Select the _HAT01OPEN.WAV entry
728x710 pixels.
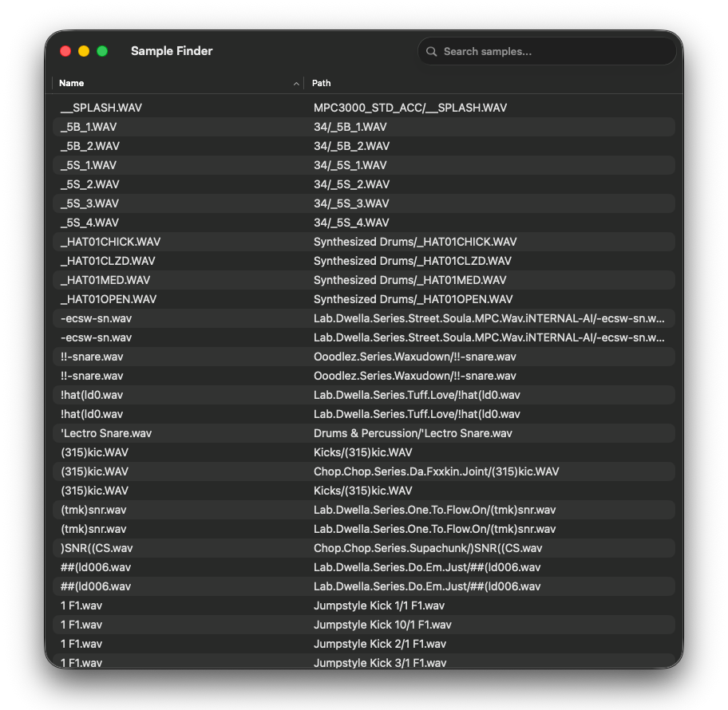point(364,299)
